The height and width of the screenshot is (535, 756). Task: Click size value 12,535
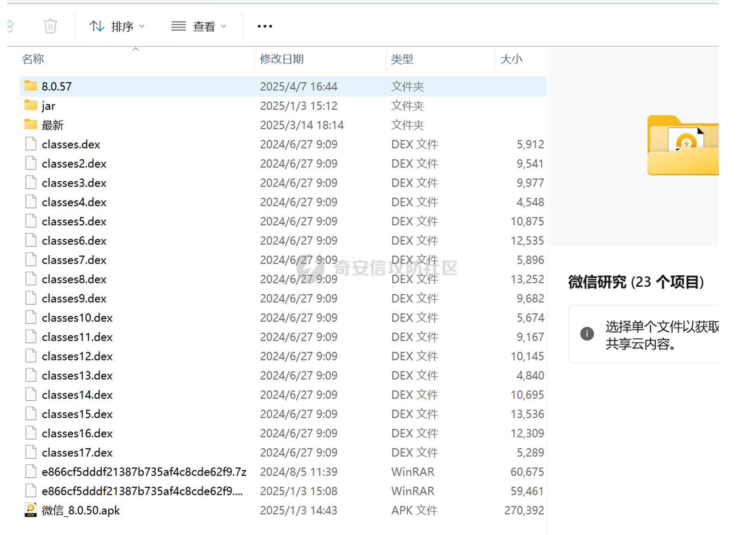pos(527,241)
